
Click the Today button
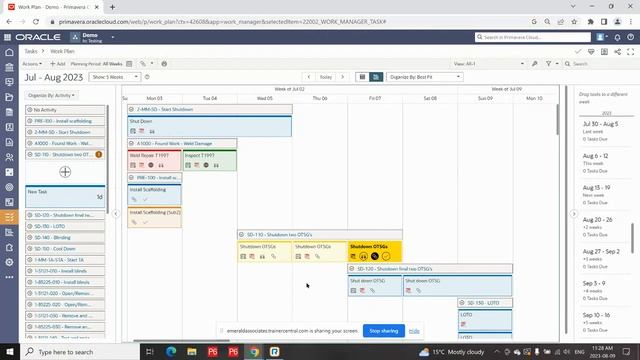click(326, 77)
